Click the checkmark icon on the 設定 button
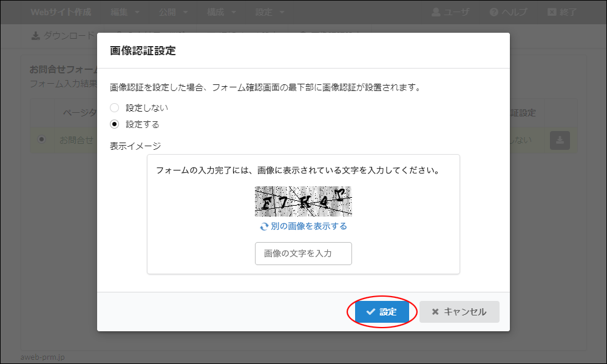Viewport: 607px width, 364px height. tap(370, 312)
